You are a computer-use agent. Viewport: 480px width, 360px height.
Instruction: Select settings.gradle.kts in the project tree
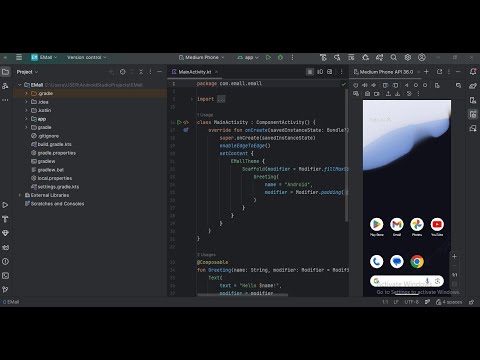58,187
